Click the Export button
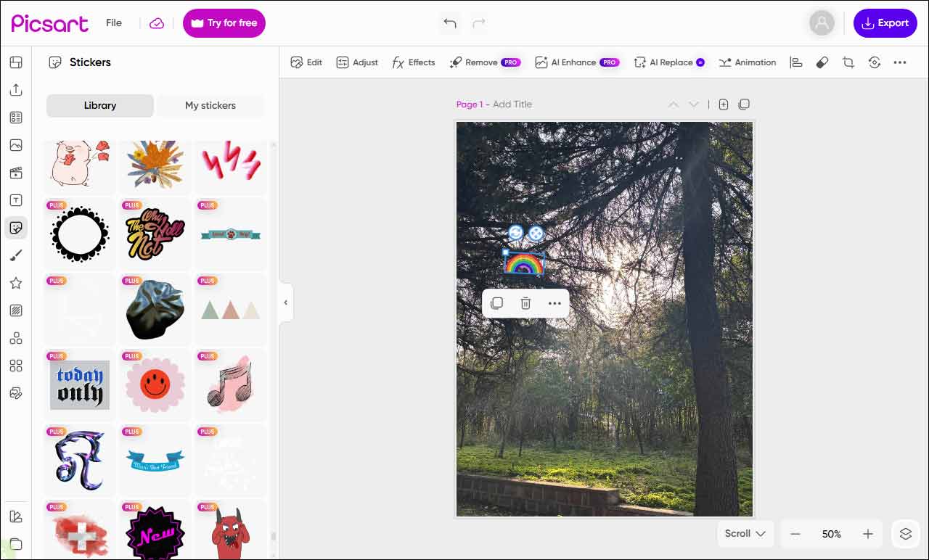 885,22
